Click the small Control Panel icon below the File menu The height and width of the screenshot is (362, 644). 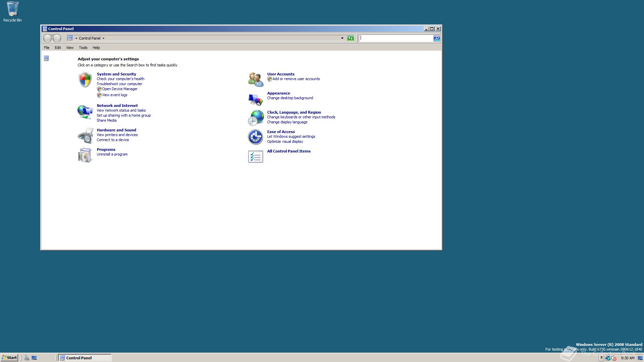[46, 58]
